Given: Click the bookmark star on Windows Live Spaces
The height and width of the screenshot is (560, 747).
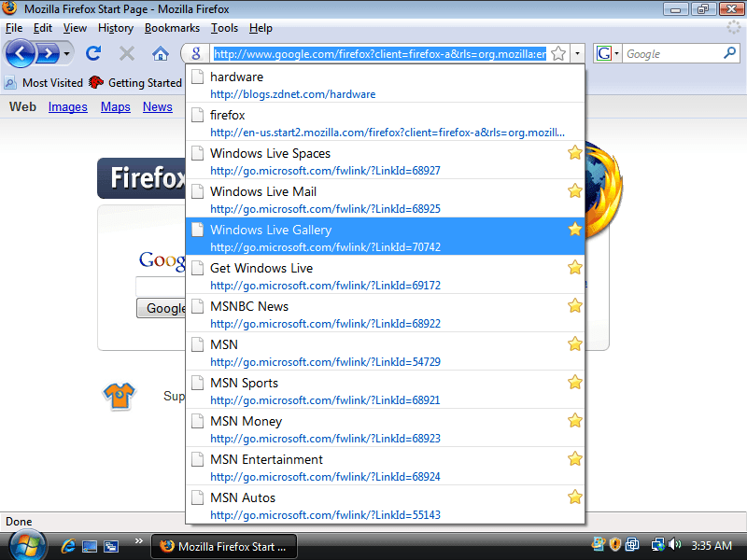Looking at the screenshot, I should tap(574, 153).
